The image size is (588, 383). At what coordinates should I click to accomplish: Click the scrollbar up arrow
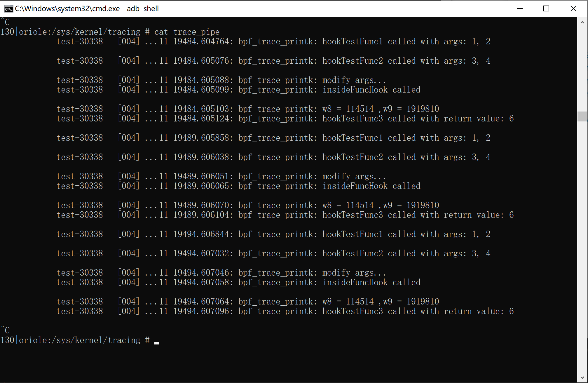[x=582, y=22]
